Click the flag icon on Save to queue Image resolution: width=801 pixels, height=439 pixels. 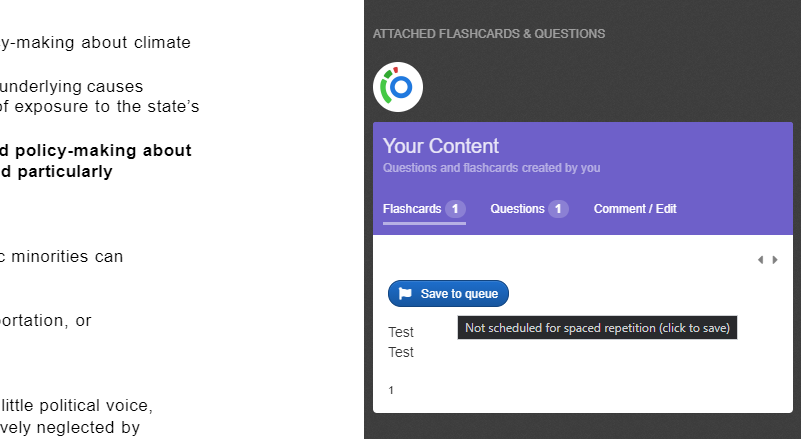click(x=405, y=294)
